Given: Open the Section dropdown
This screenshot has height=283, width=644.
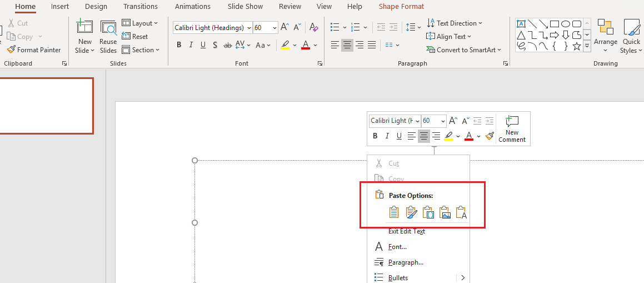Looking at the screenshot, I should pyautogui.click(x=141, y=49).
